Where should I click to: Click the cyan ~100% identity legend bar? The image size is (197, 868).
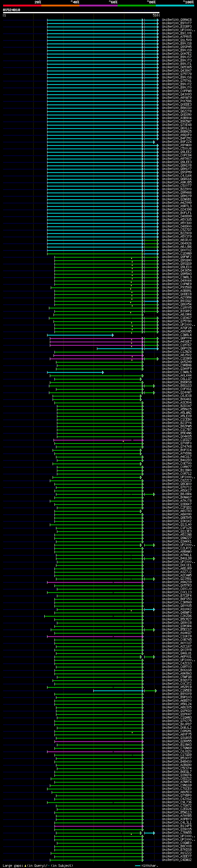pyautogui.click(x=175, y=6)
